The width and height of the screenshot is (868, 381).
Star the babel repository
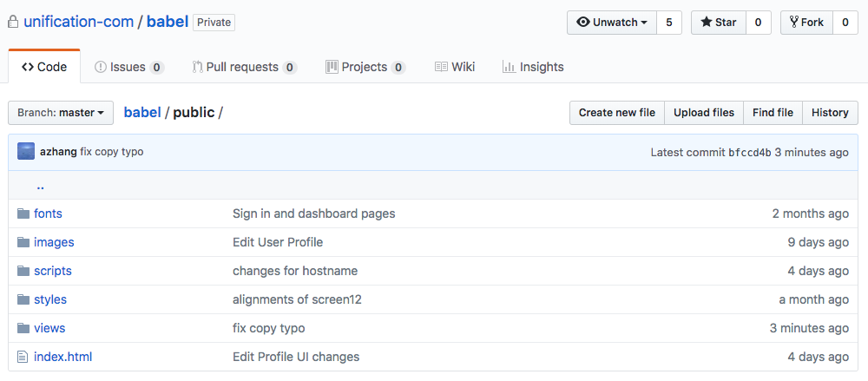(x=719, y=23)
